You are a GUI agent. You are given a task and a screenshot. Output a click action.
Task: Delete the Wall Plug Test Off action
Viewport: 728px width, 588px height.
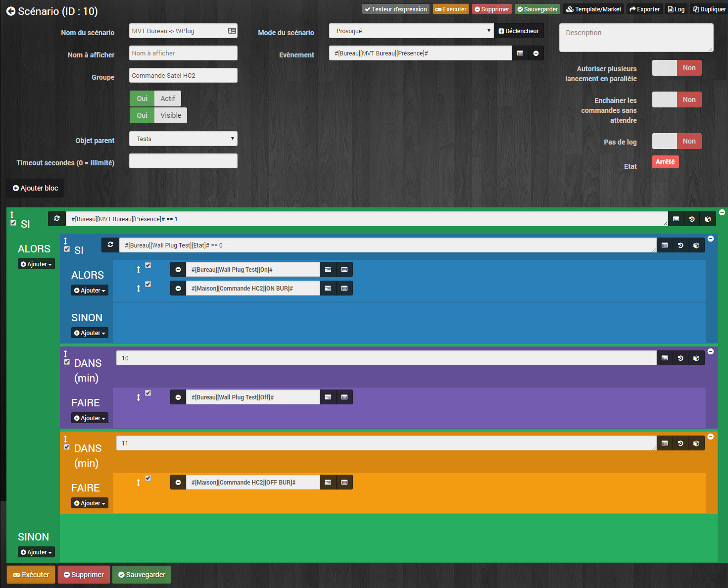point(178,397)
